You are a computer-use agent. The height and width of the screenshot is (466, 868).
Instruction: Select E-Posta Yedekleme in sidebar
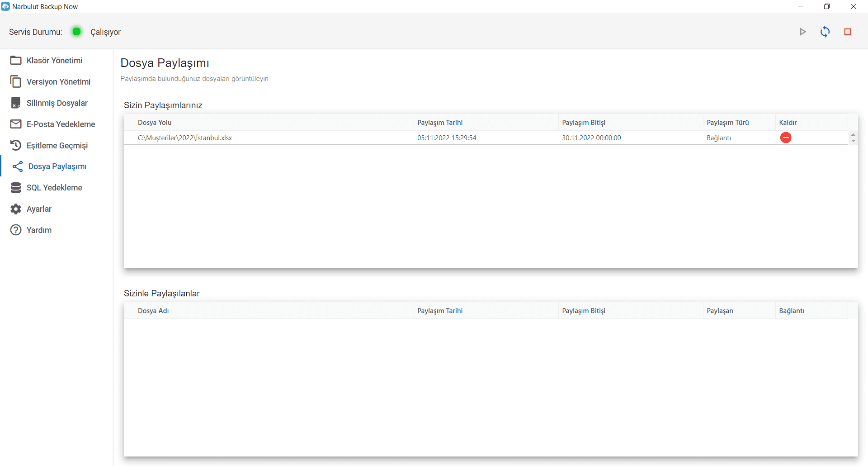[61, 124]
